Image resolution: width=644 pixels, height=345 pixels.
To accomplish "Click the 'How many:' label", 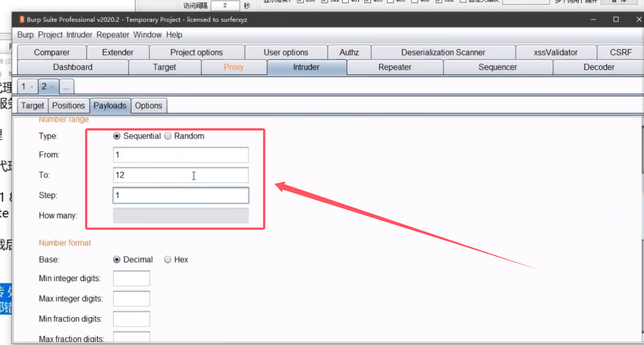I will pos(58,216).
